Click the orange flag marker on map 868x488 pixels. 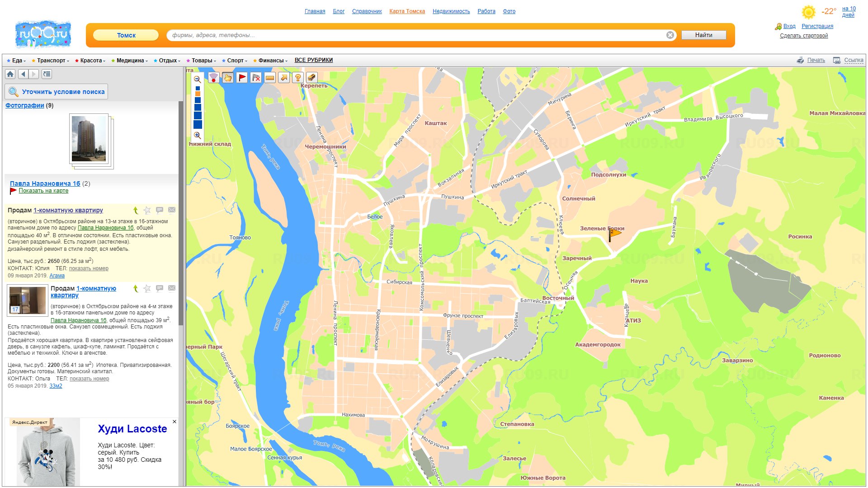[x=614, y=234]
